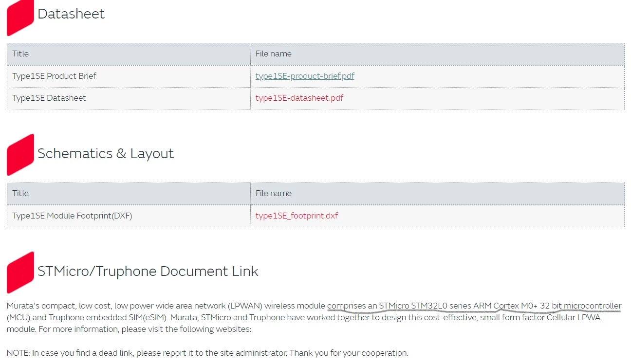Click the STMicro/Truphone Document Link heading

[148, 271]
